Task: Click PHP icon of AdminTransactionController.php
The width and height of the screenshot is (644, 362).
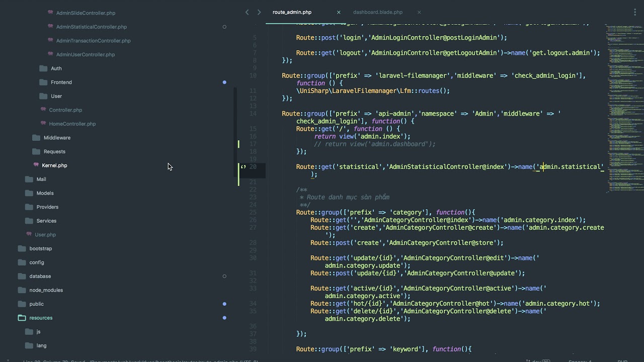Action: (50, 40)
